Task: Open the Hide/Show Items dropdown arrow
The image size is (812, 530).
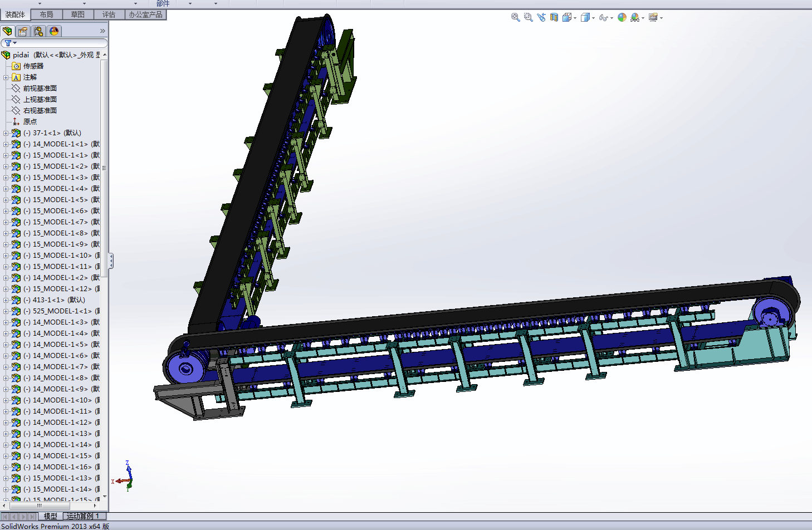Action: click(612, 18)
